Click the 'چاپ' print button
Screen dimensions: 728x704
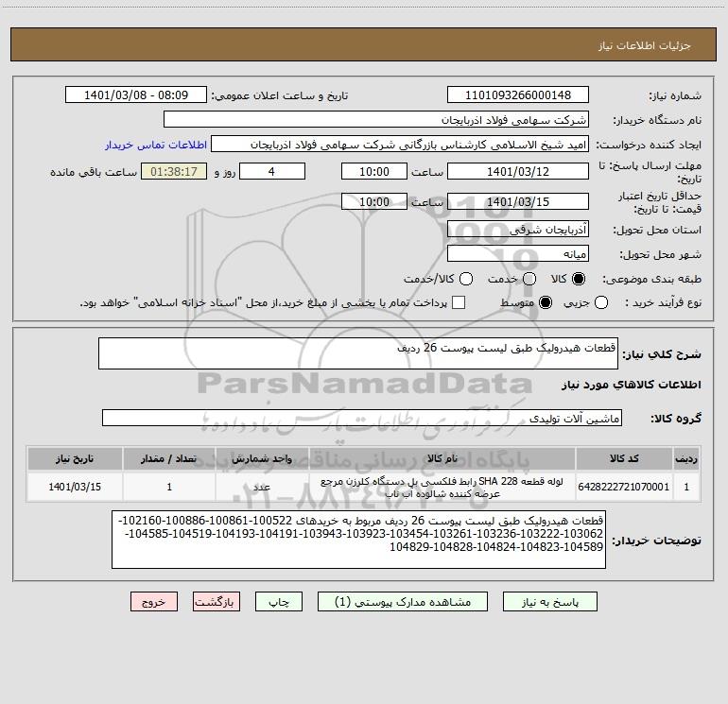point(279,601)
